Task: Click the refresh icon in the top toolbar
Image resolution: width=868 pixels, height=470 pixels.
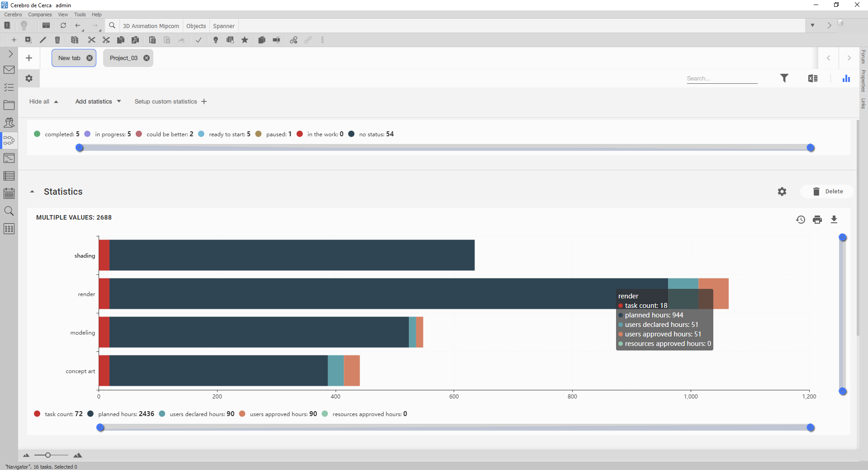Action: (63, 26)
